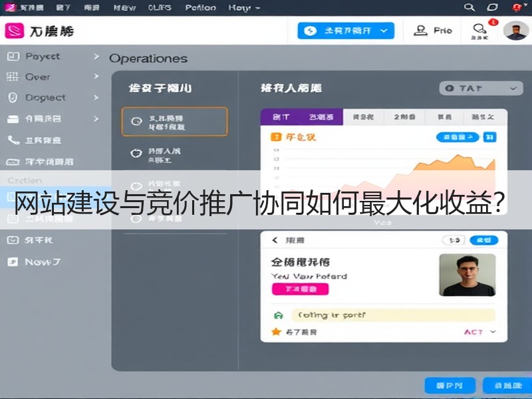Switch to the fourth chart tab

(x=404, y=117)
